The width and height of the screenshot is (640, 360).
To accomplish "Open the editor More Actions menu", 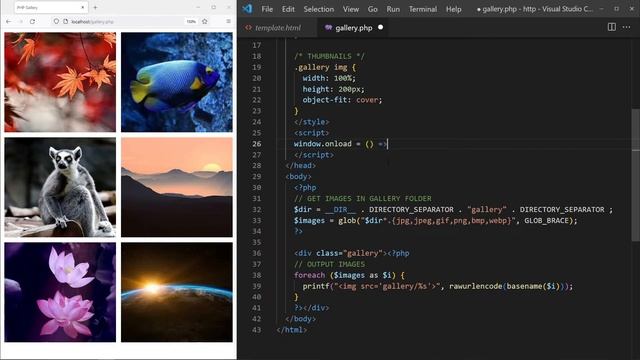I will point(627,27).
